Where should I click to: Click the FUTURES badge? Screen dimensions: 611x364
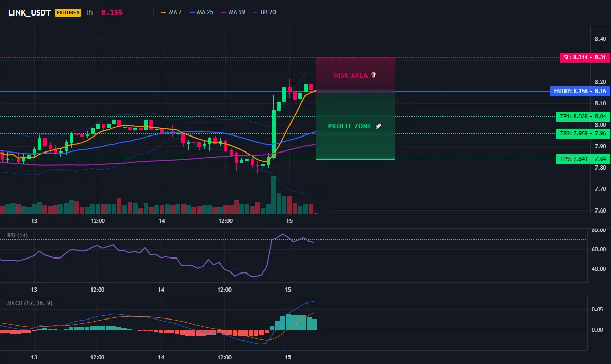pyautogui.click(x=68, y=12)
